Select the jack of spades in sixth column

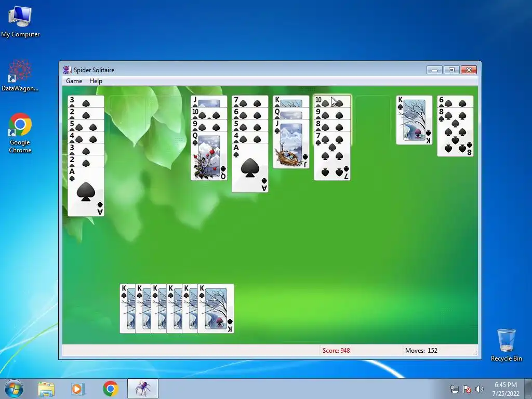click(291, 143)
